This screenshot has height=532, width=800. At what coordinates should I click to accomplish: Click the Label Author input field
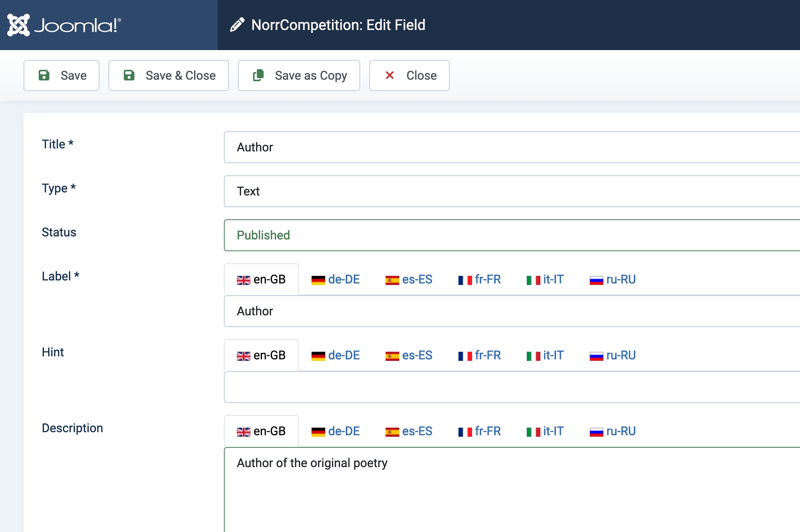pos(512,311)
